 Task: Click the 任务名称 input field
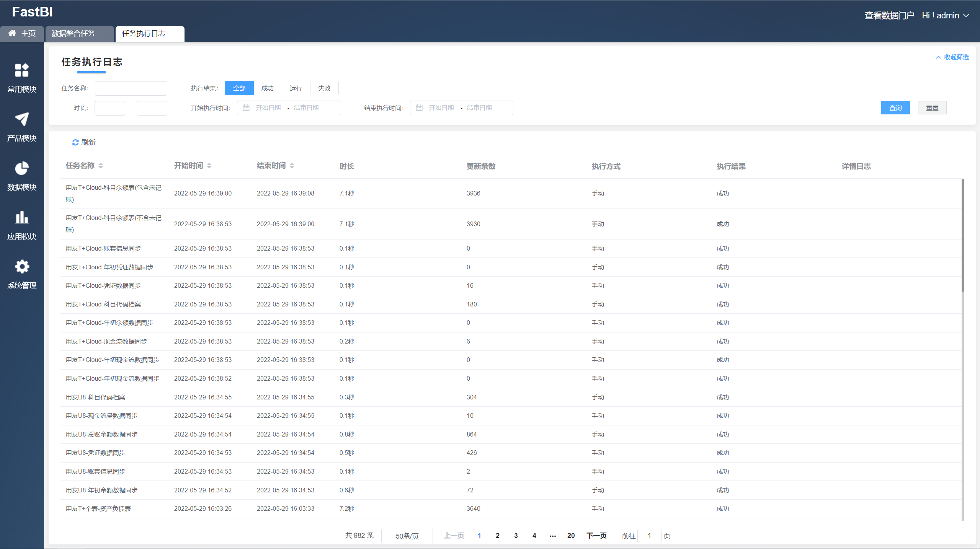(131, 88)
